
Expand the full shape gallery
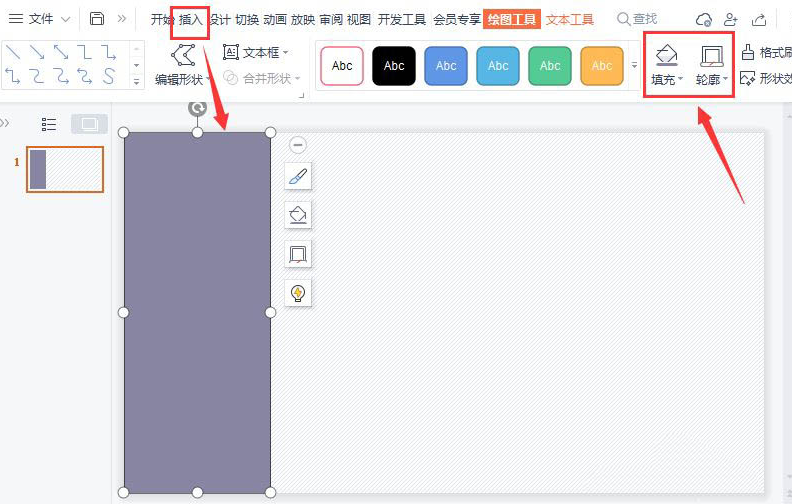136,81
